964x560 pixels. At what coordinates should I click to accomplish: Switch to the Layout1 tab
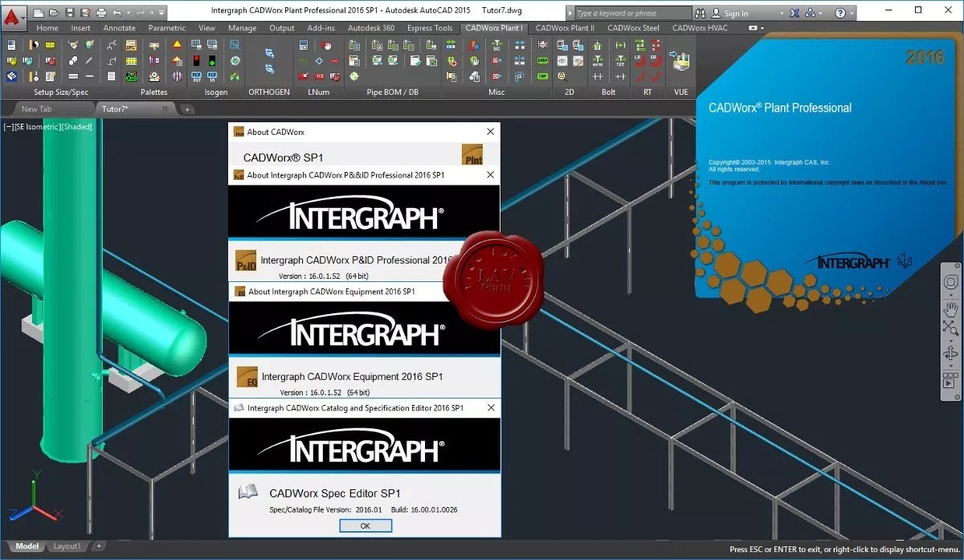[x=67, y=546]
